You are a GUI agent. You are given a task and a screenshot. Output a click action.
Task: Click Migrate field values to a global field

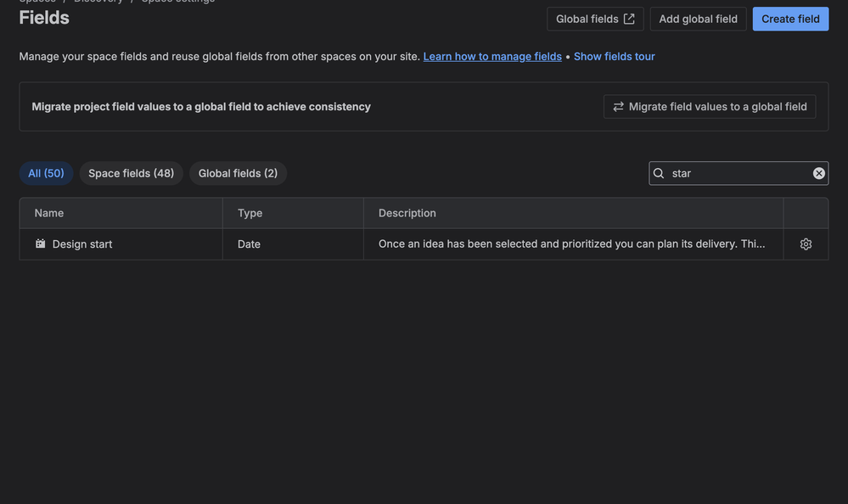click(x=717, y=107)
